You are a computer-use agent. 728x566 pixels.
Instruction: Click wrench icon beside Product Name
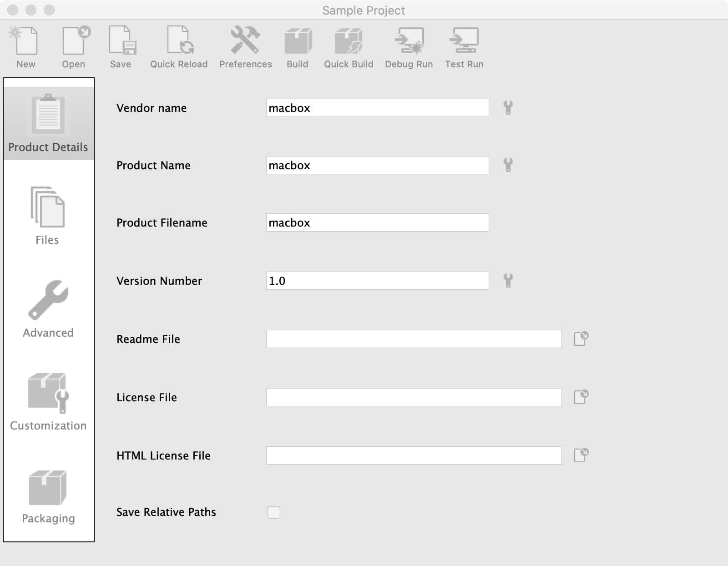(x=508, y=165)
